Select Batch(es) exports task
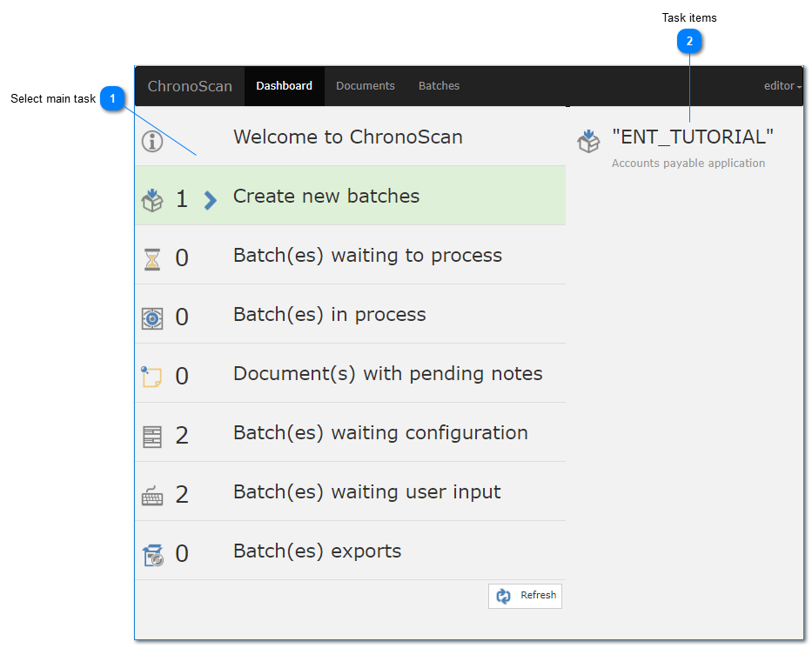This screenshot has width=812, height=648. coord(350,551)
